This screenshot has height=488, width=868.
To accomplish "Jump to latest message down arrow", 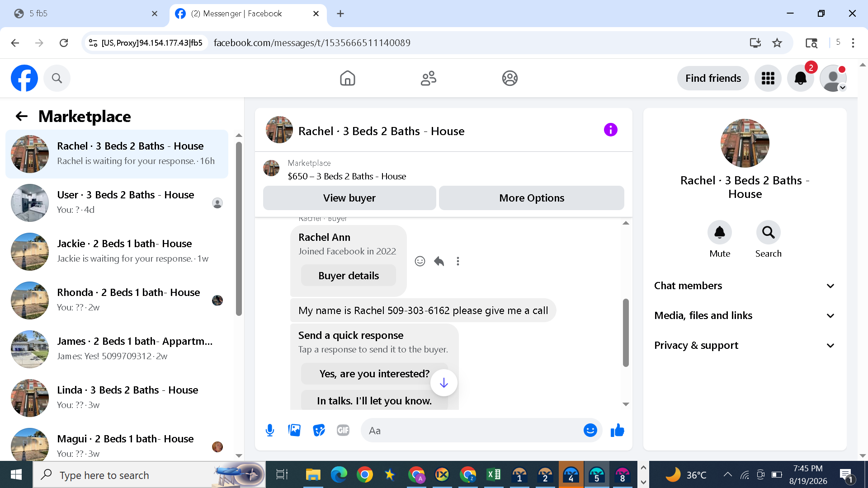I will [444, 383].
